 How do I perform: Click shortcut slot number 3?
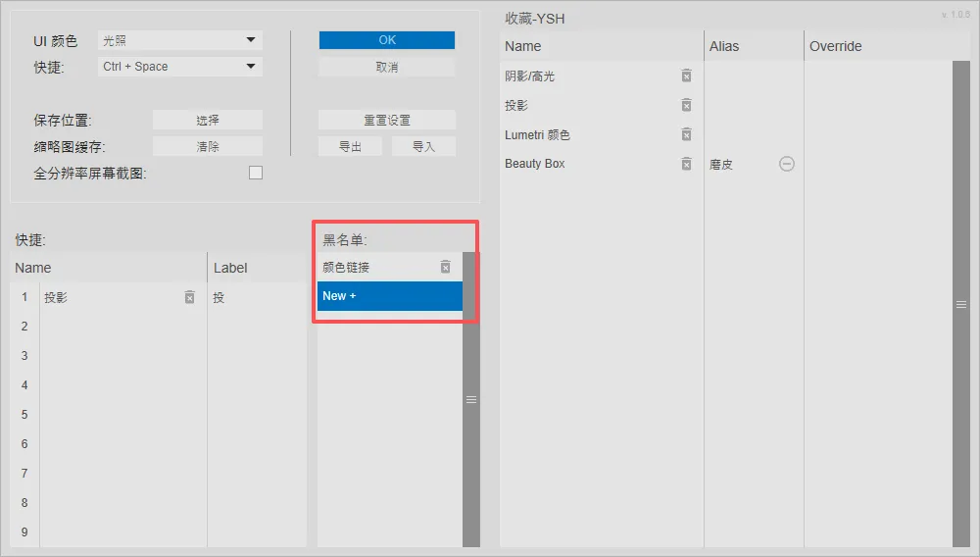(24, 356)
